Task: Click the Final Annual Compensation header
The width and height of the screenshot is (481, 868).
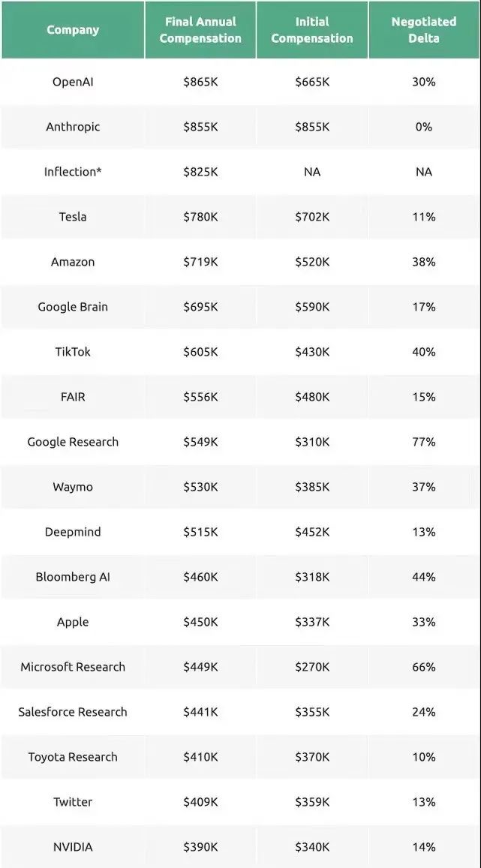Action: coord(200,30)
